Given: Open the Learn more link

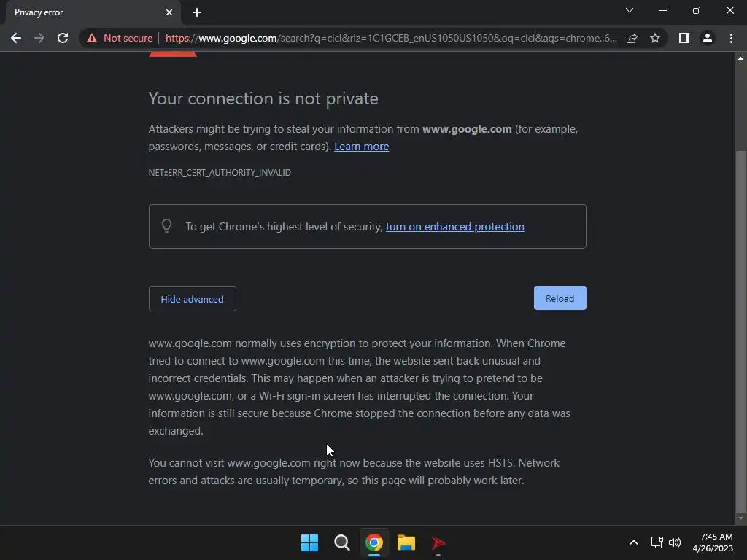Looking at the screenshot, I should (362, 147).
